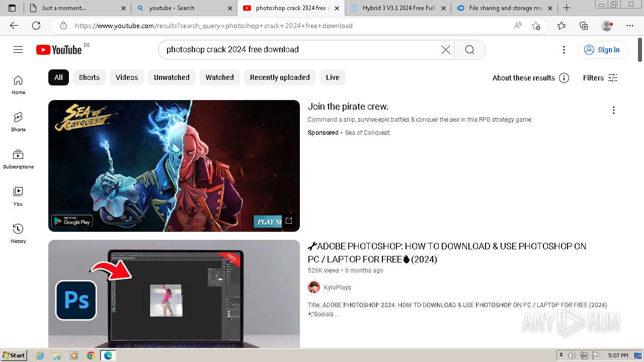The height and width of the screenshot is (362, 644).
Task: Open Shorts in the sidebar
Action: 18,122
